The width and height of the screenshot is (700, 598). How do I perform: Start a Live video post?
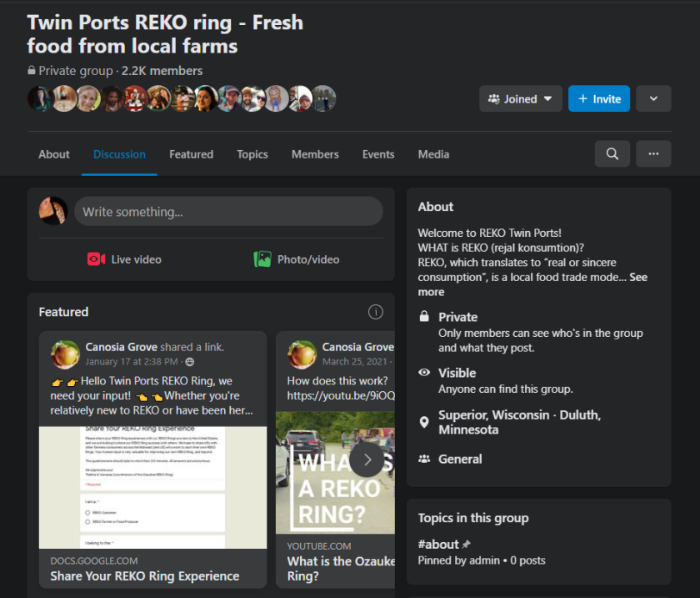[x=124, y=259]
